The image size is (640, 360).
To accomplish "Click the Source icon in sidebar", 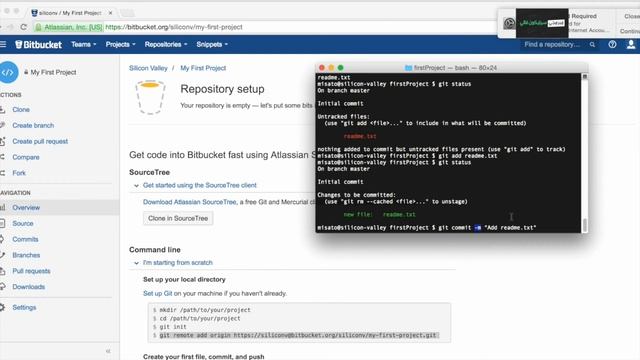I will 2,223.
